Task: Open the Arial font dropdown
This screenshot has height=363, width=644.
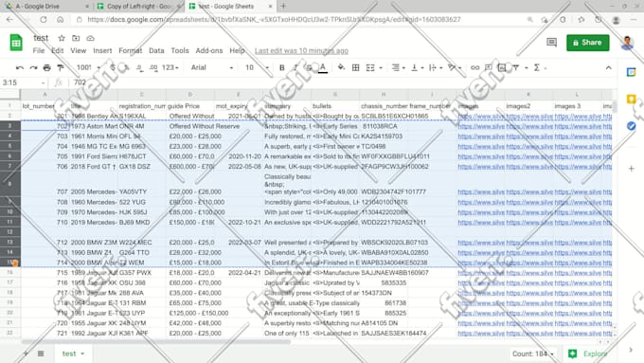Action: [x=211, y=68]
